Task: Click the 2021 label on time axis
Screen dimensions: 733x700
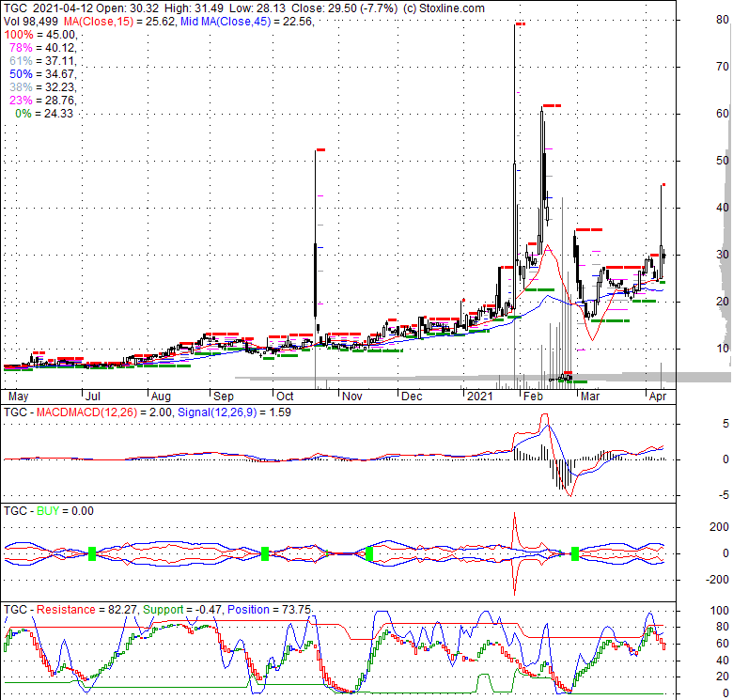Action: pyautogui.click(x=480, y=397)
